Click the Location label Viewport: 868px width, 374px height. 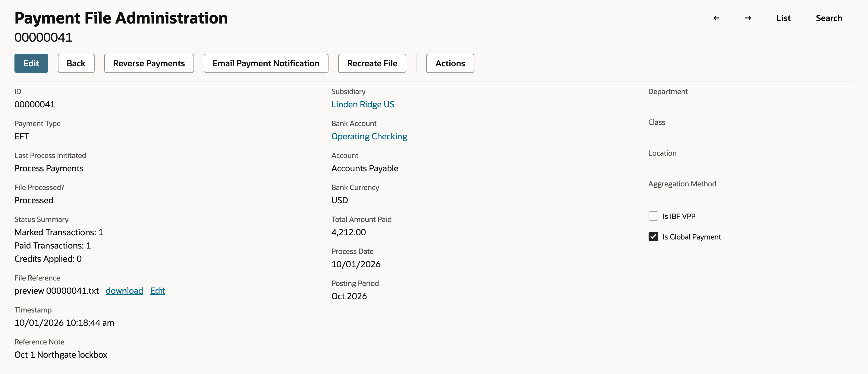[x=662, y=153]
